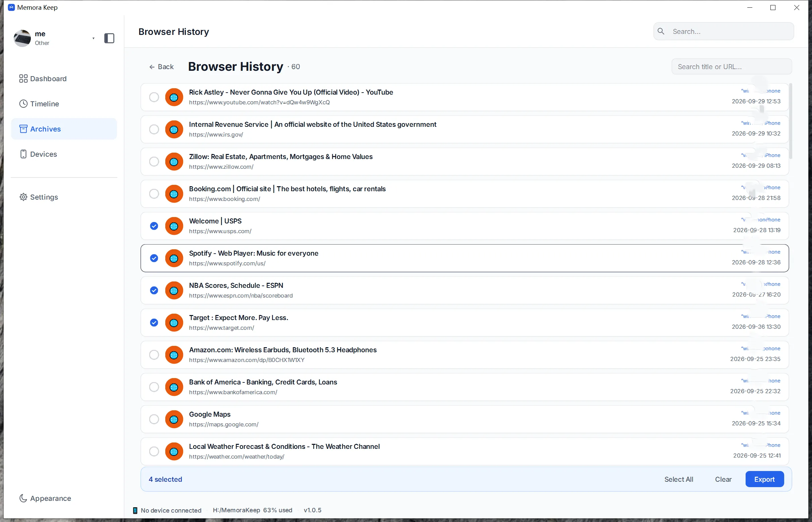This screenshot has width=812, height=522.
Task: Click the globe icon on Google Maps row
Action: coord(174,419)
